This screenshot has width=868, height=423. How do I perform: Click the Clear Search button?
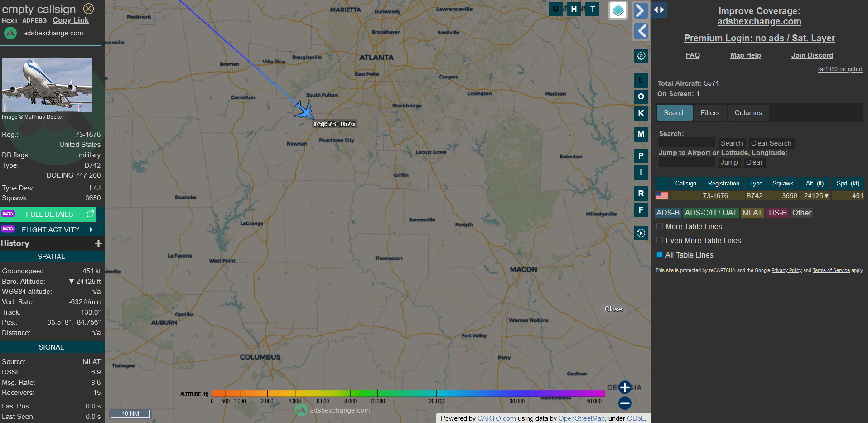point(771,143)
